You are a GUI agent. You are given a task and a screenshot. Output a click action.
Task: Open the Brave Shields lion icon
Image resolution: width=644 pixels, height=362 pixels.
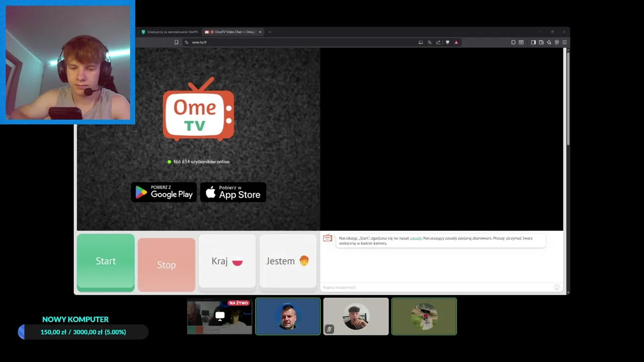pos(447,42)
